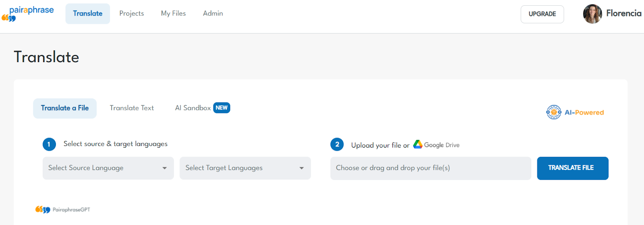Click Florencia's profile avatar

coord(592,14)
